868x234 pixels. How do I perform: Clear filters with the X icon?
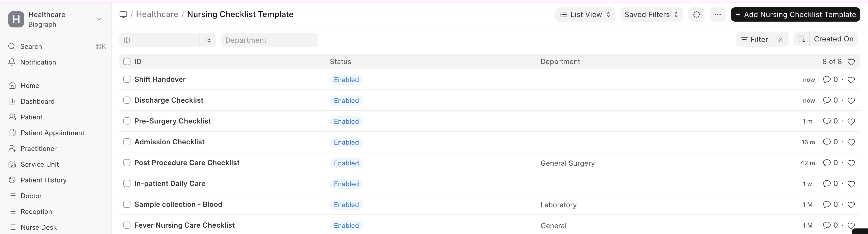[780, 40]
